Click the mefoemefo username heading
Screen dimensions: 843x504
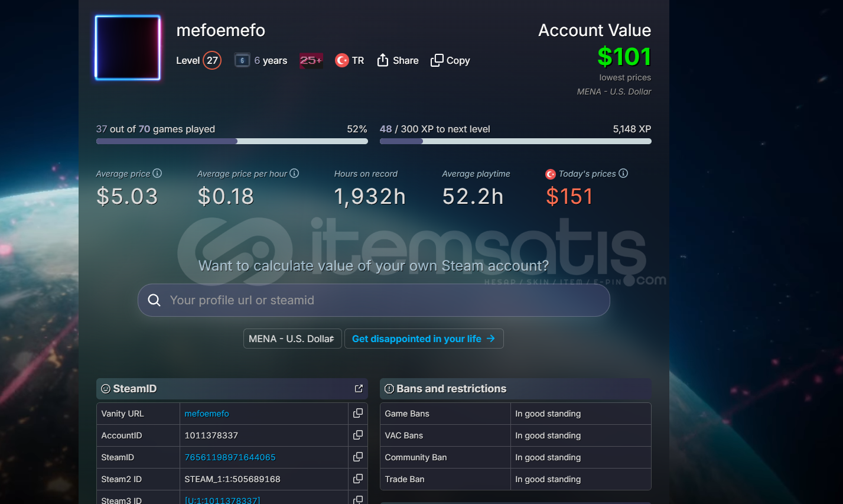pos(221,30)
